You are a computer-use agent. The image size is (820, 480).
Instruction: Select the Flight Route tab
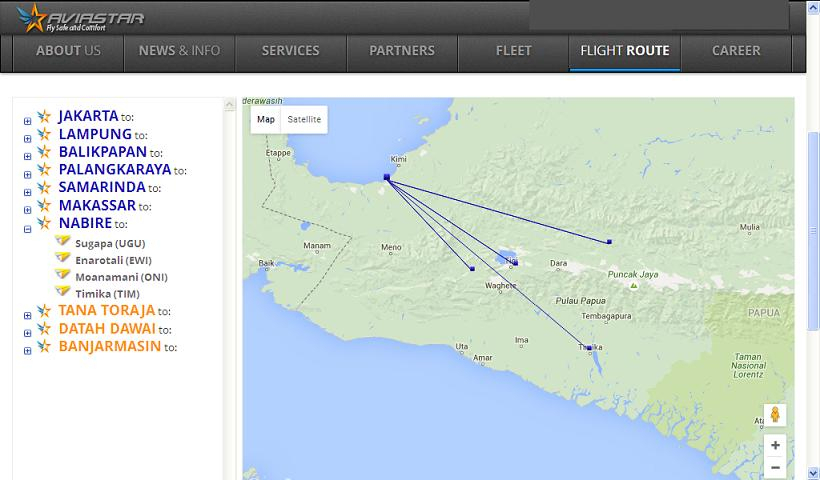[x=625, y=51]
